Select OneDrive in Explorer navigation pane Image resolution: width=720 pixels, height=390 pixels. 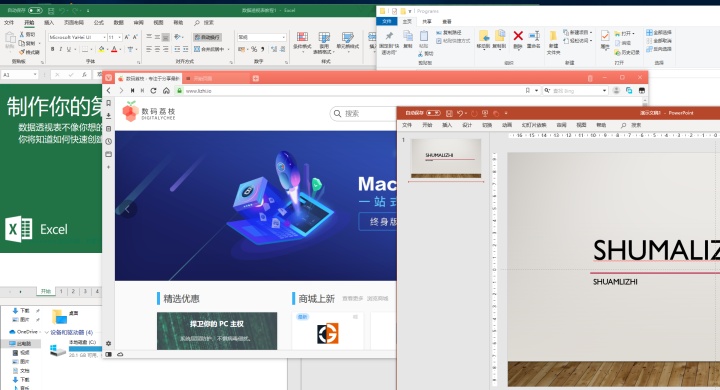(24, 332)
